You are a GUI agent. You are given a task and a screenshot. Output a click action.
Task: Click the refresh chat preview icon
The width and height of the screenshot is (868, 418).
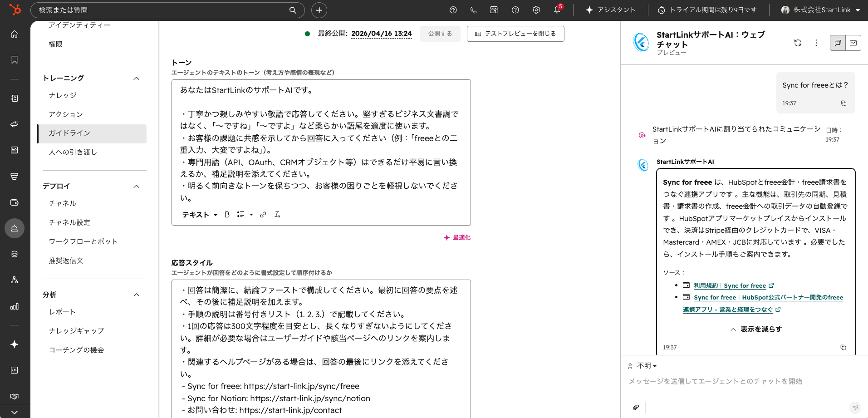coord(798,43)
